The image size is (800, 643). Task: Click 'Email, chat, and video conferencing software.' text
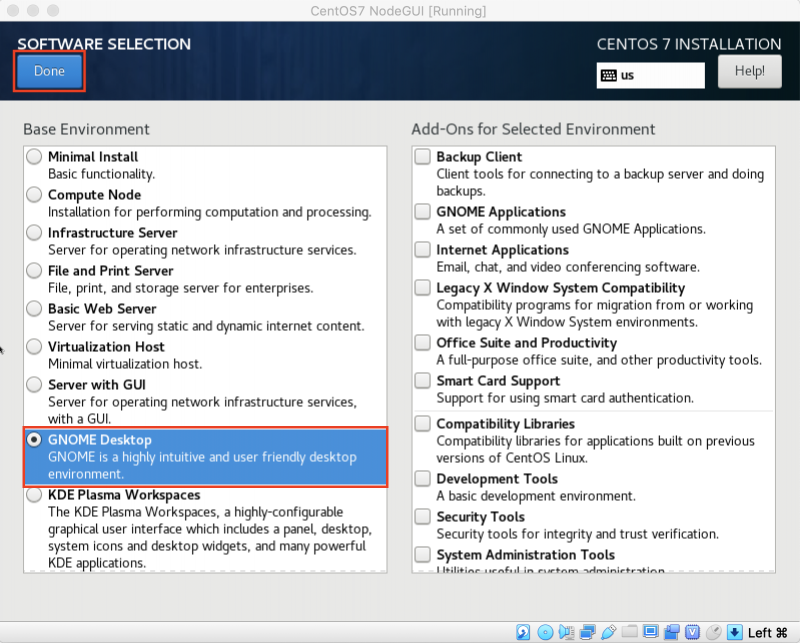[568, 267]
